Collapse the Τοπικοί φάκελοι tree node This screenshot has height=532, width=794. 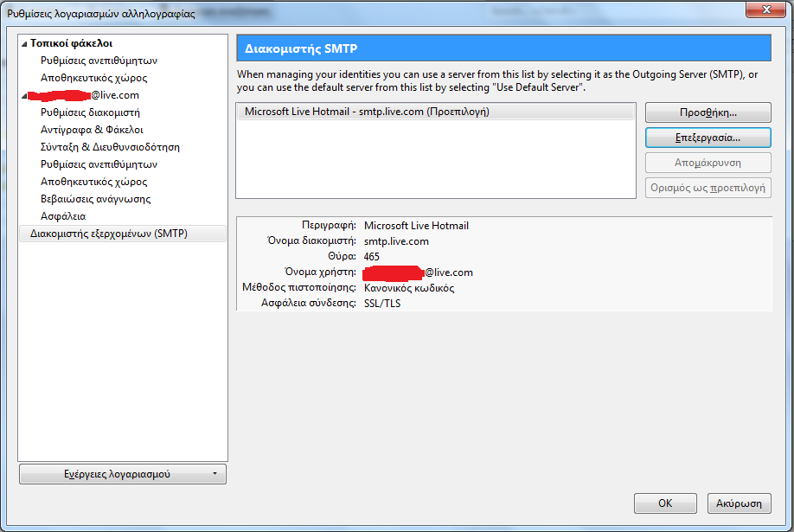(24, 44)
